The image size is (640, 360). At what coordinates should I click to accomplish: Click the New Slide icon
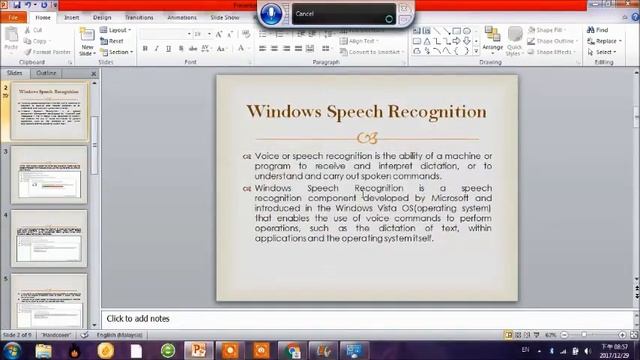pyautogui.click(x=87, y=34)
